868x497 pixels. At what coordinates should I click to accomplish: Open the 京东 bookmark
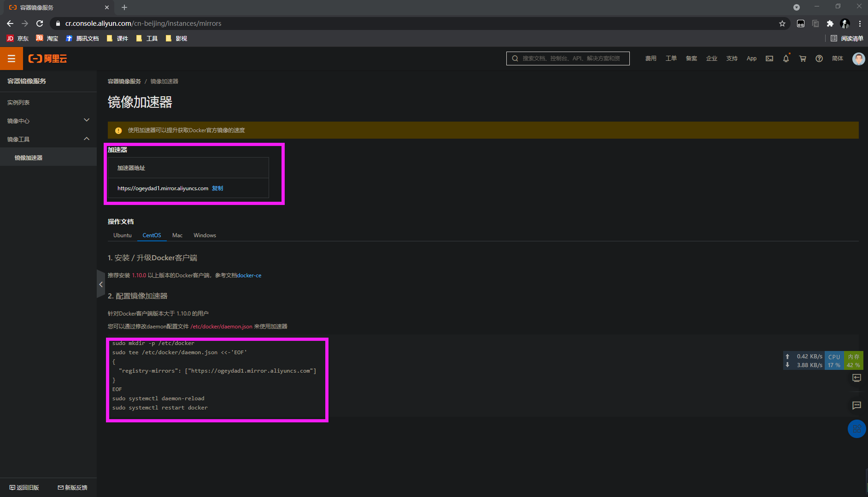click(x=18, y=38)
